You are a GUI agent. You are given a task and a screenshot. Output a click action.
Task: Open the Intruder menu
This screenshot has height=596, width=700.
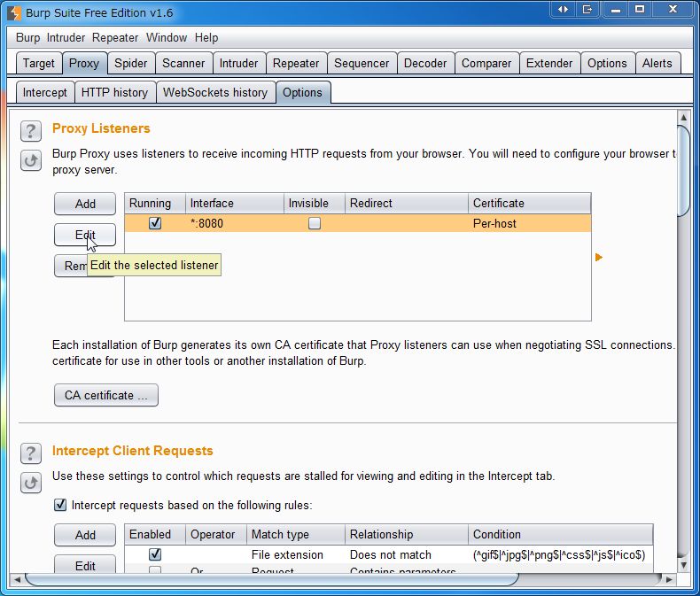[x=66, y=38]
